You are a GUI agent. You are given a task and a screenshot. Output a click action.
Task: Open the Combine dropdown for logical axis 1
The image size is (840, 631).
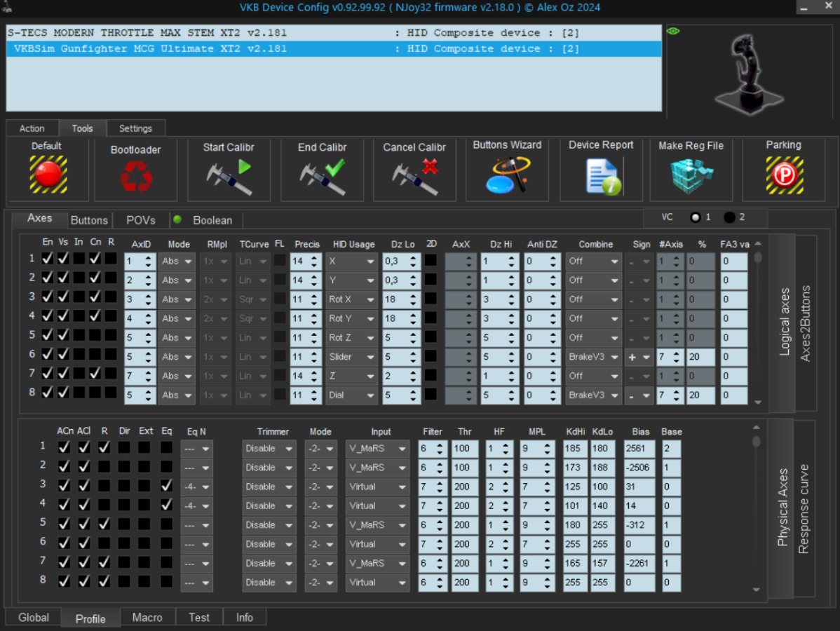593,261
